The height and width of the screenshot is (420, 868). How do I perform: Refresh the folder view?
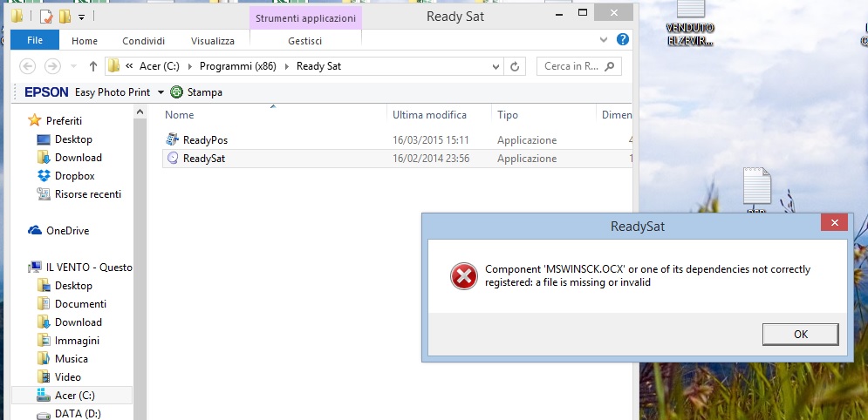click(515, 66)
